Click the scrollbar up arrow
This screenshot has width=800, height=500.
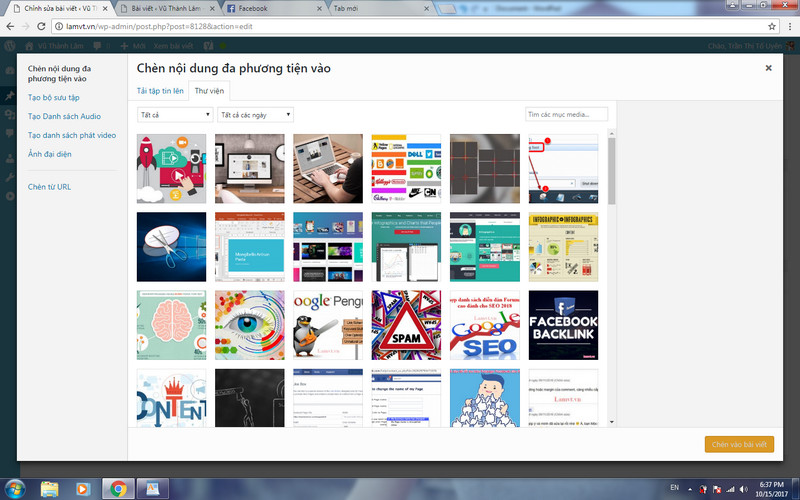[x=612, y=134]
